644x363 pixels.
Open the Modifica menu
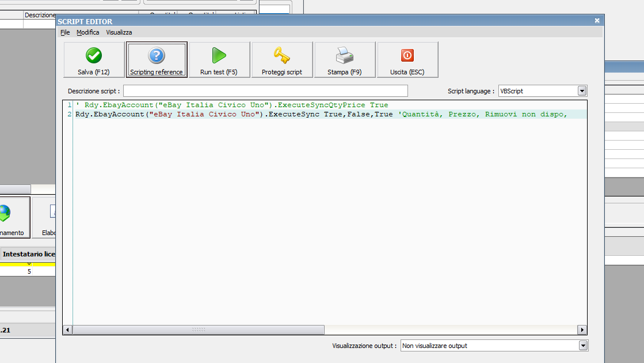click(x=88, y=32)
